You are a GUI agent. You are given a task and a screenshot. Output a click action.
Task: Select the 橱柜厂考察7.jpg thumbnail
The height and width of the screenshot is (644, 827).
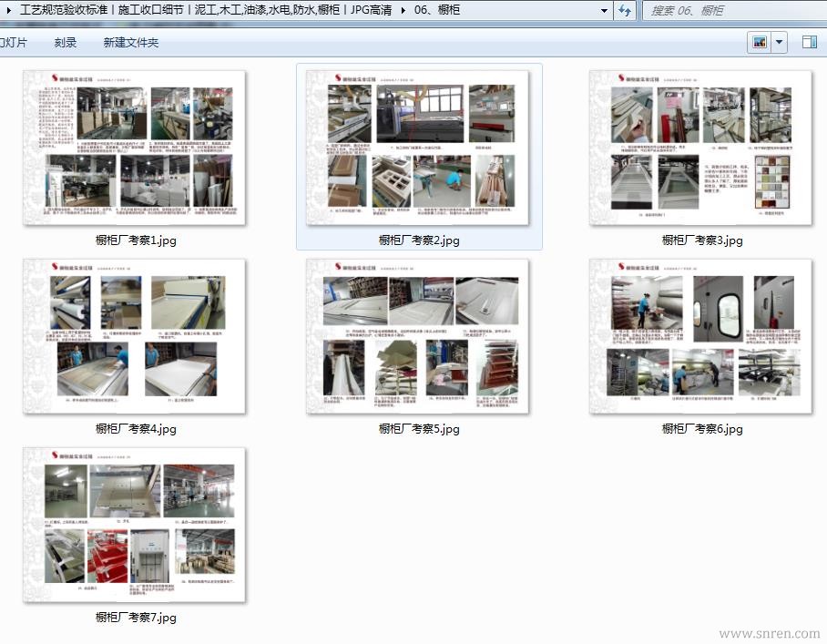[135, 525]
